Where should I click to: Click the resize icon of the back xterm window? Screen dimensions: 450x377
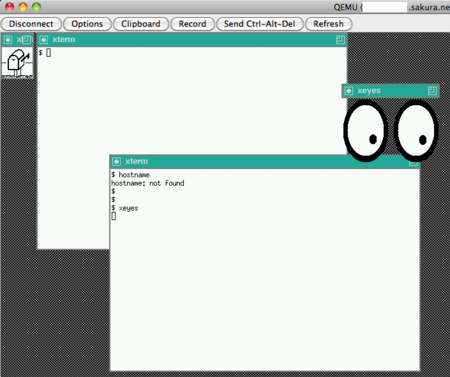pos(340,40)
